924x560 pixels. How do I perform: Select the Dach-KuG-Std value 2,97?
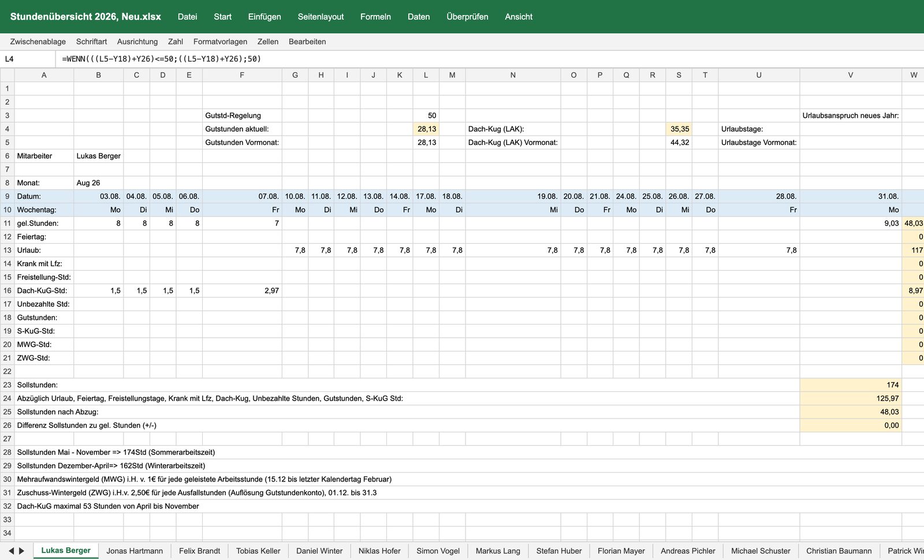pyautogui.click(x=242, y=290)
